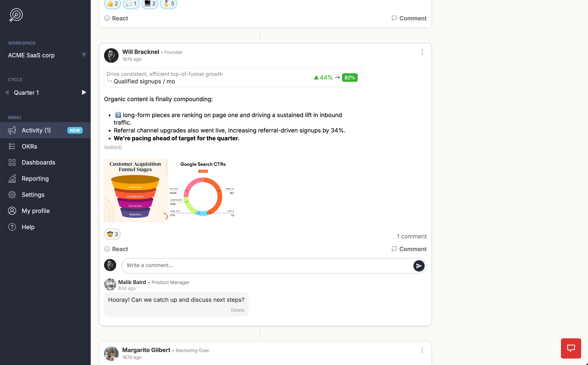Viewport: 588px width, 365px height.
Task: Open Settings from the sidebar
Action: pos(45,195)
